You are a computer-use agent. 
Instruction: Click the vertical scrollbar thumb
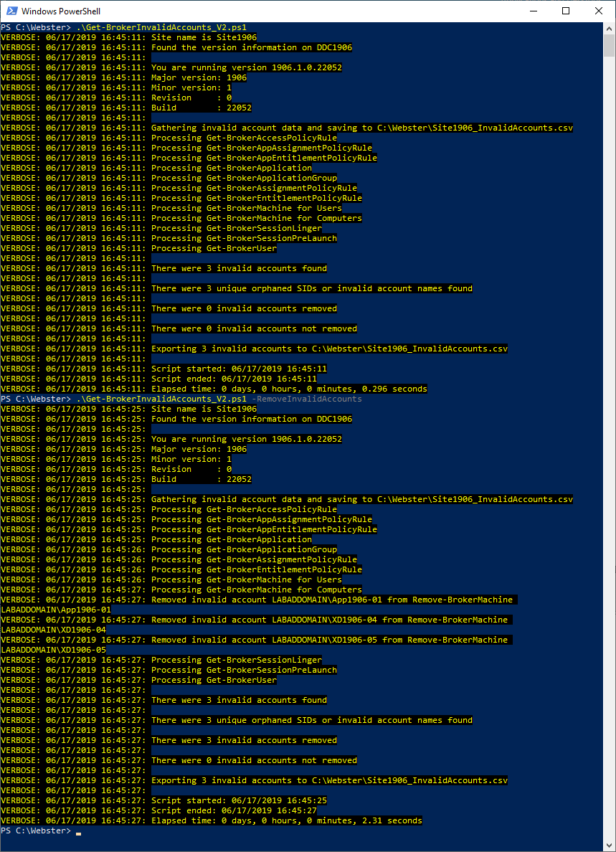[x=610, y=46]
